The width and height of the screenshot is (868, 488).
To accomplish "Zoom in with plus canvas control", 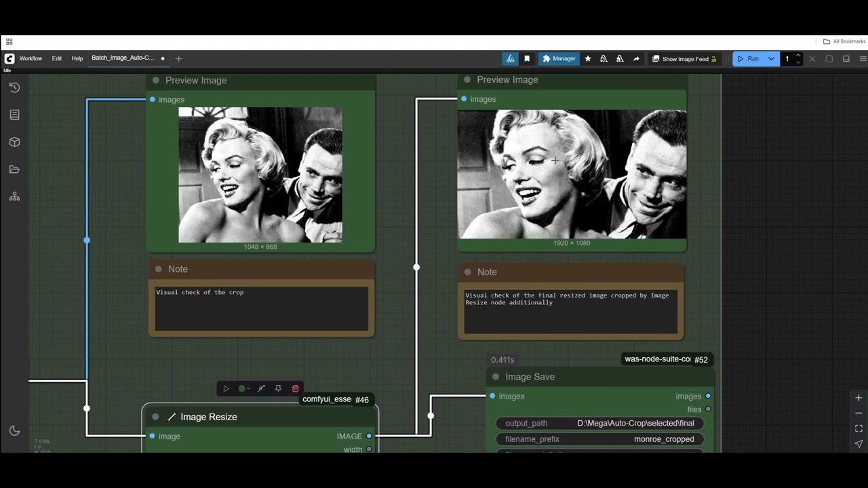I will [x=859, y=398].
